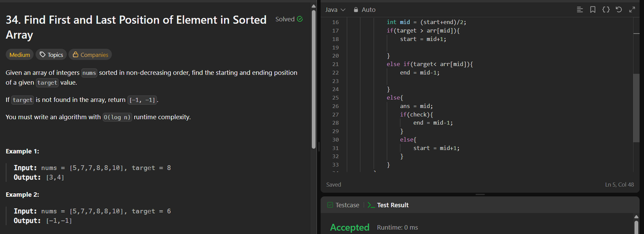644x234 pixels.
Task: Click 'Input: nums = [5,7,7,8,8,10], target = 6'
Action: (92, 211)
